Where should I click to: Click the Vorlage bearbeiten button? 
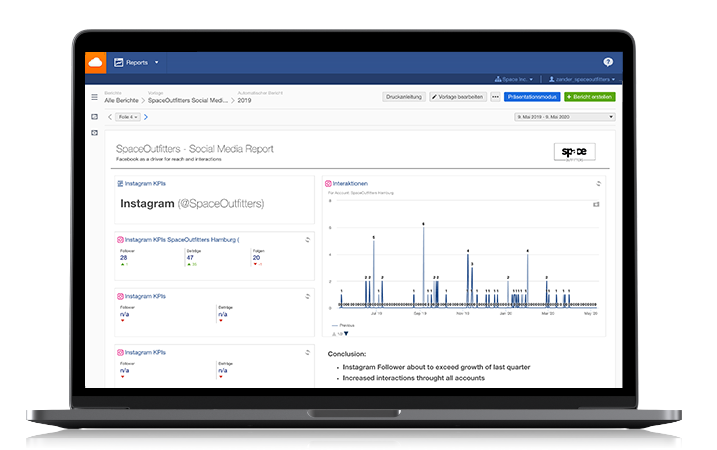458,97
